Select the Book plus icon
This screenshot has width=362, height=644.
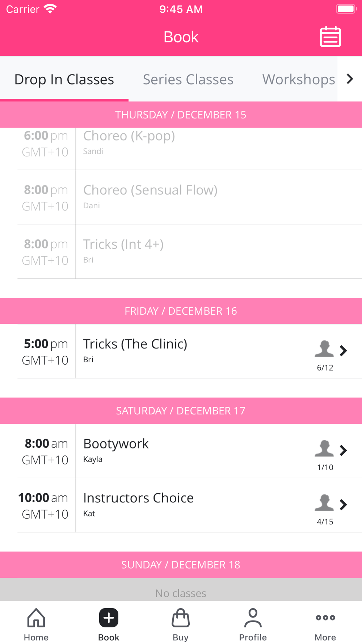pos(109,618)
